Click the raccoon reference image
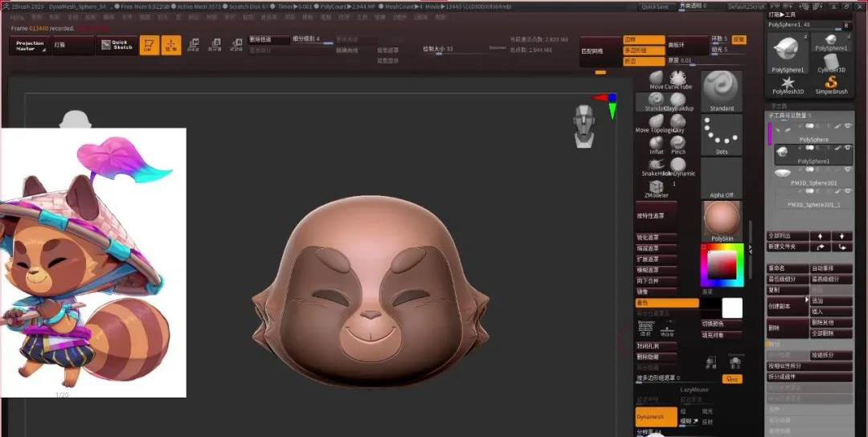868x437 pixels. tap(93, 262)
